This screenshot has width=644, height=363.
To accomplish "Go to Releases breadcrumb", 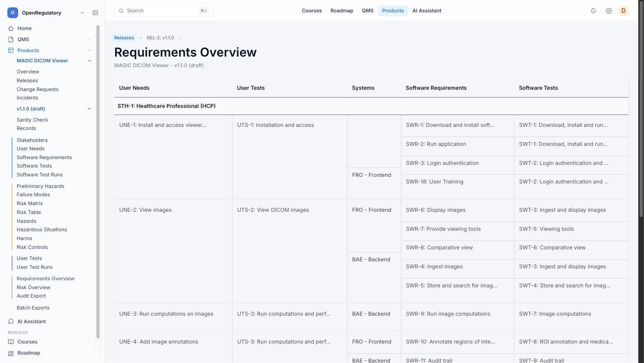I will click(124, 38).
